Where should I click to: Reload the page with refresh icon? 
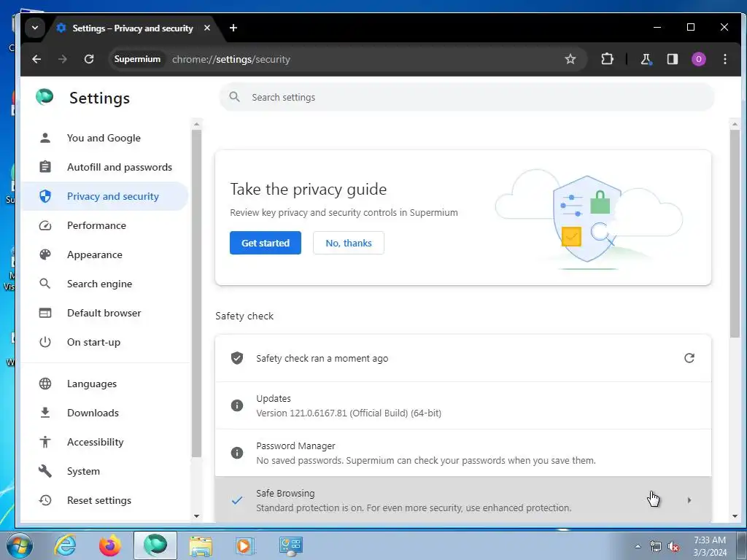89,59
